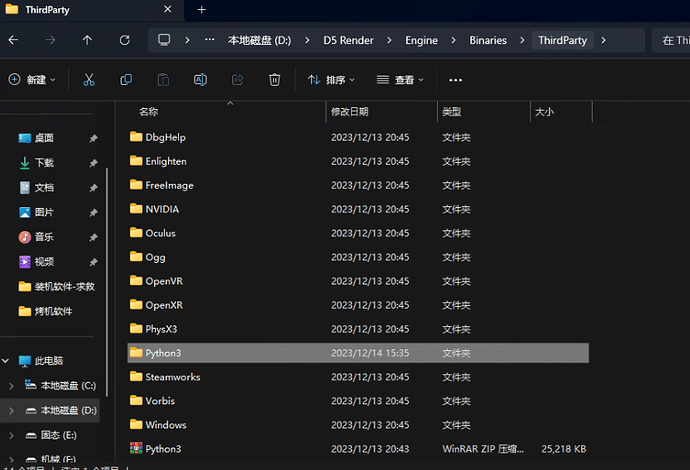Click the sidebar vertical scrollbar
The height and width of the screenshot is (470, 690).
coord(106,282)
